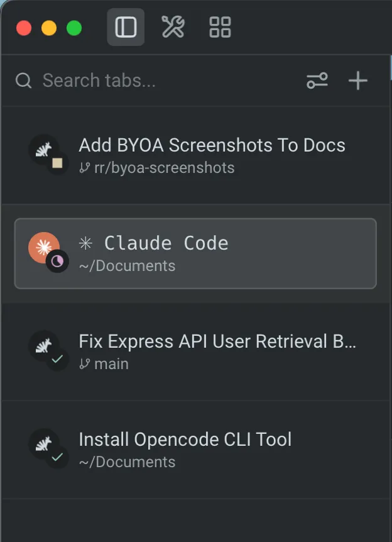
Task: Click progress badge on Claude Code tab
Action: [x=57, y=262]
